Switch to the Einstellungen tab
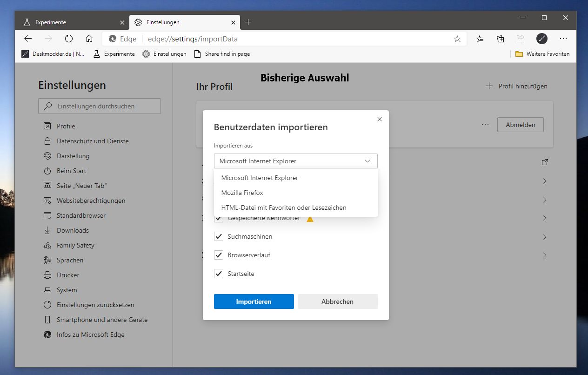The image size is (588, 375). click(x=184, y=22)
